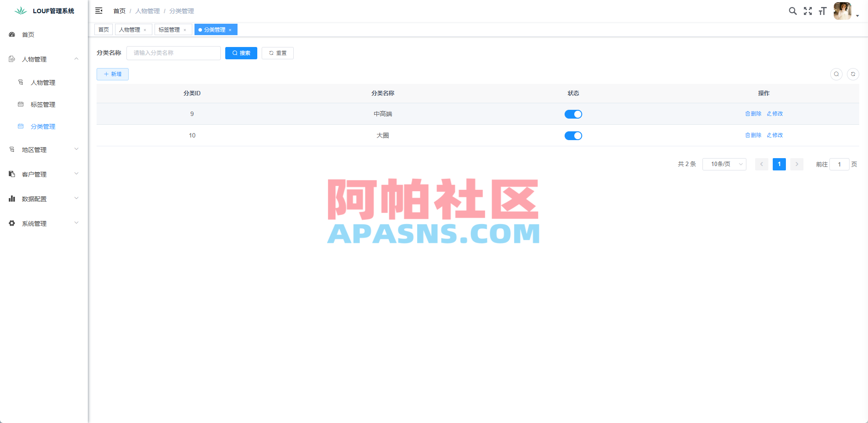Focus the 分类名称 input field
The height and width of the screenshot is (423, 868).
click(x=173, y=53)
